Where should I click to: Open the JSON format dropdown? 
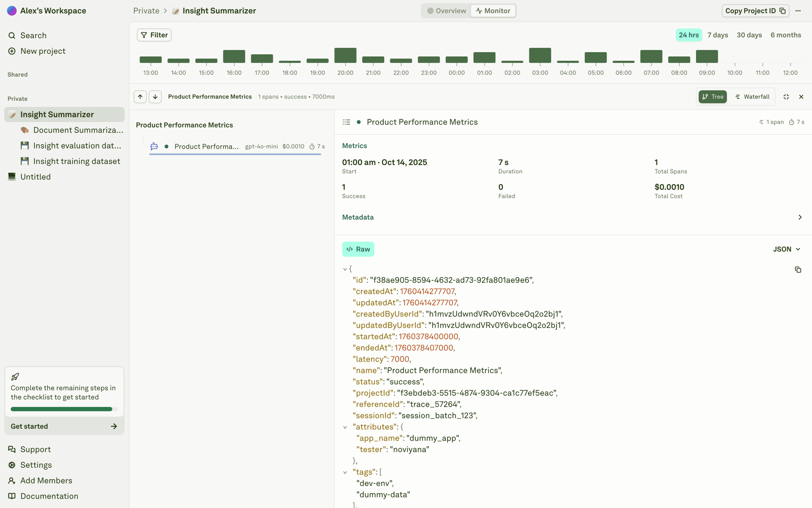coord(787,249)
